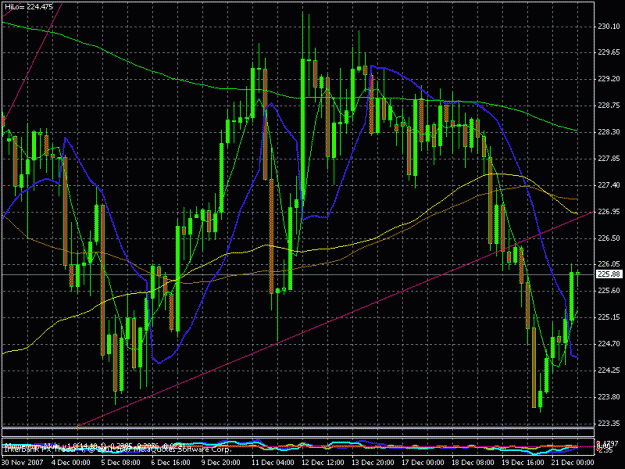Image resolution: width=625 pixels, height=469 pixels.
Task: Click the 21 Dec 00:00 time axis label
Action: point(572,463)
